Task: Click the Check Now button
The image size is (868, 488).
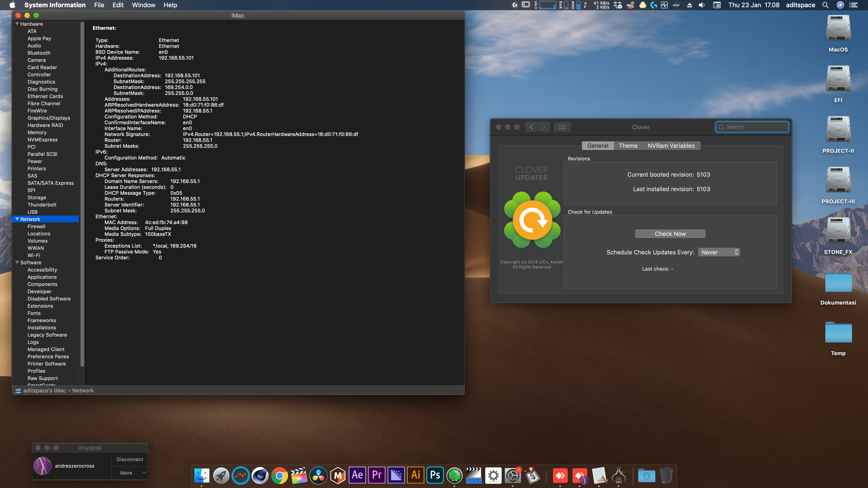Action: (x=670, y=234)
